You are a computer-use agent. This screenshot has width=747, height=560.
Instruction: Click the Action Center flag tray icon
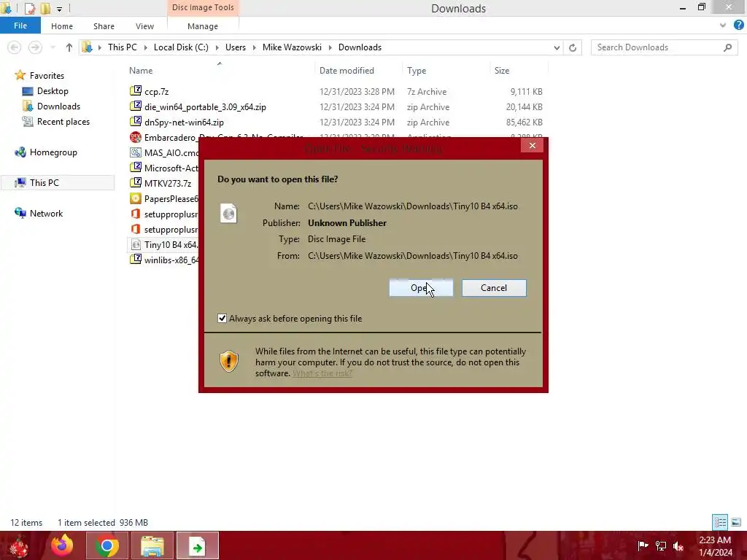click(643, 545)
